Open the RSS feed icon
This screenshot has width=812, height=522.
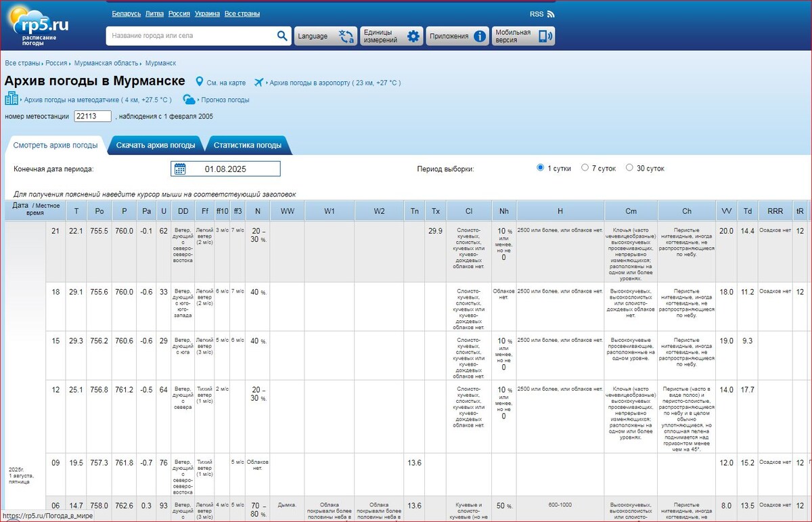[x=551, y=14]
